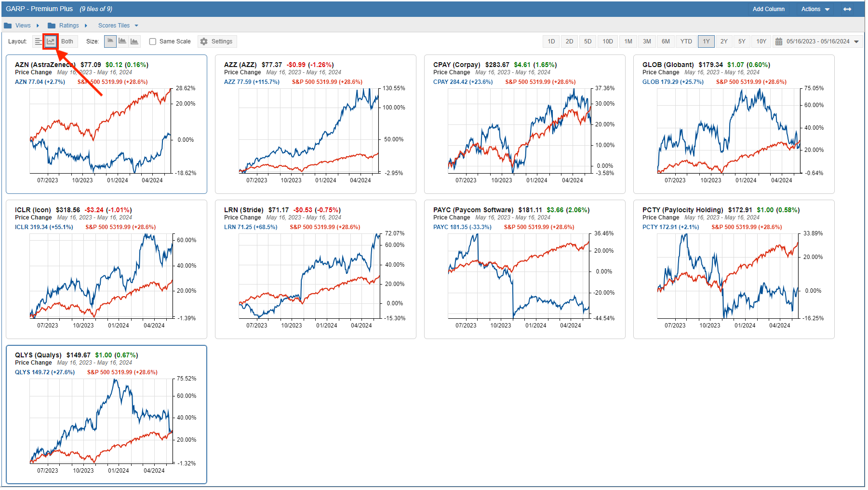
Task: Select the 6M time period
Action: [x=666, y=41]
